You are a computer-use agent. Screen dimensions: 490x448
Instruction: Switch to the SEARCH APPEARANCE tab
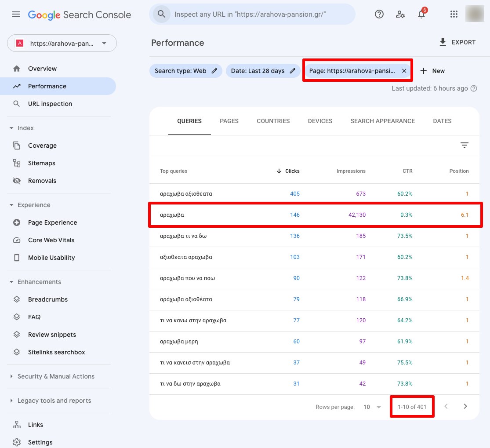tap(382, 121)
